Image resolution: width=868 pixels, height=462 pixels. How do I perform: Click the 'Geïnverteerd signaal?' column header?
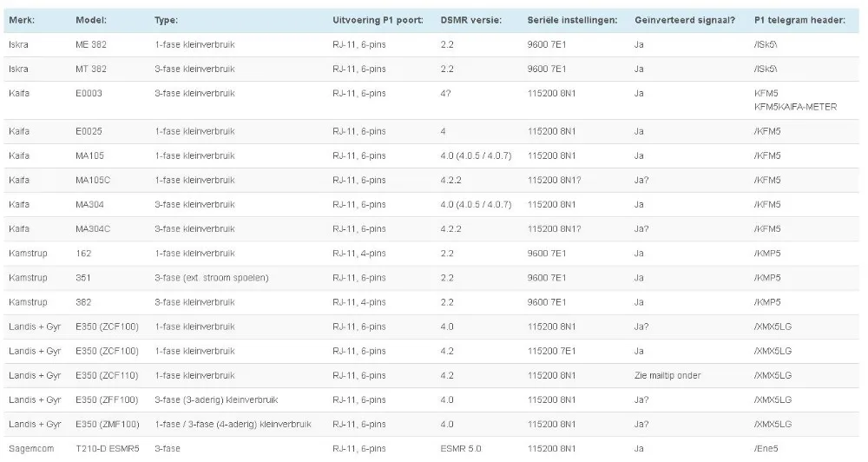coord(685,20)
